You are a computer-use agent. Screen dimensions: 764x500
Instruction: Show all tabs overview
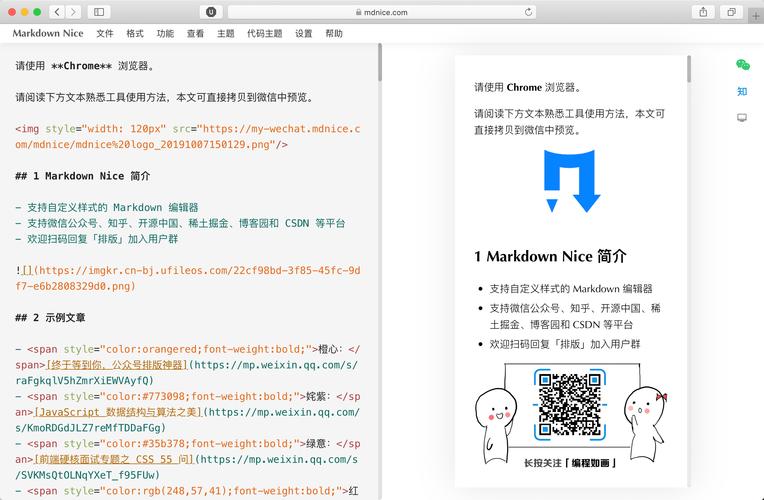(731, 12)
